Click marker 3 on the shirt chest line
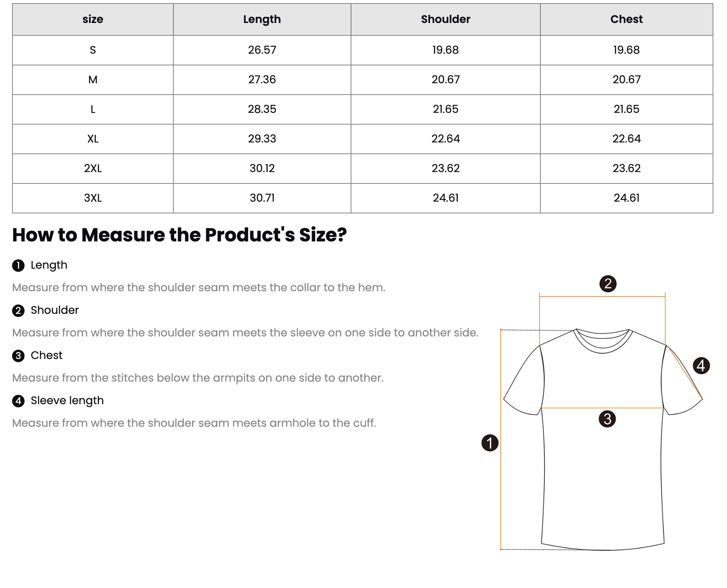 pos(607,419)
